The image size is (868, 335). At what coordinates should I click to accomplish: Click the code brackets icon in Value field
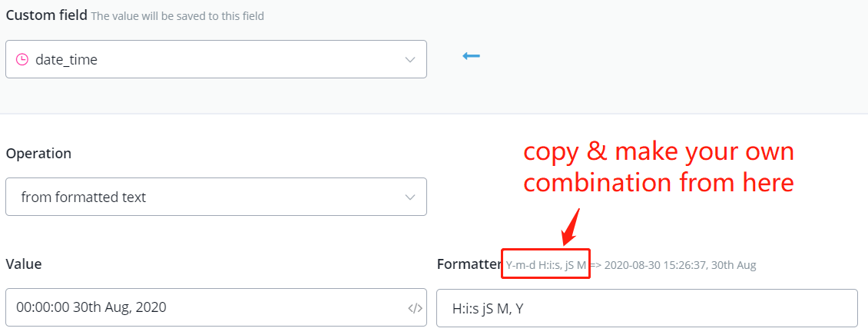pos(415,309)
